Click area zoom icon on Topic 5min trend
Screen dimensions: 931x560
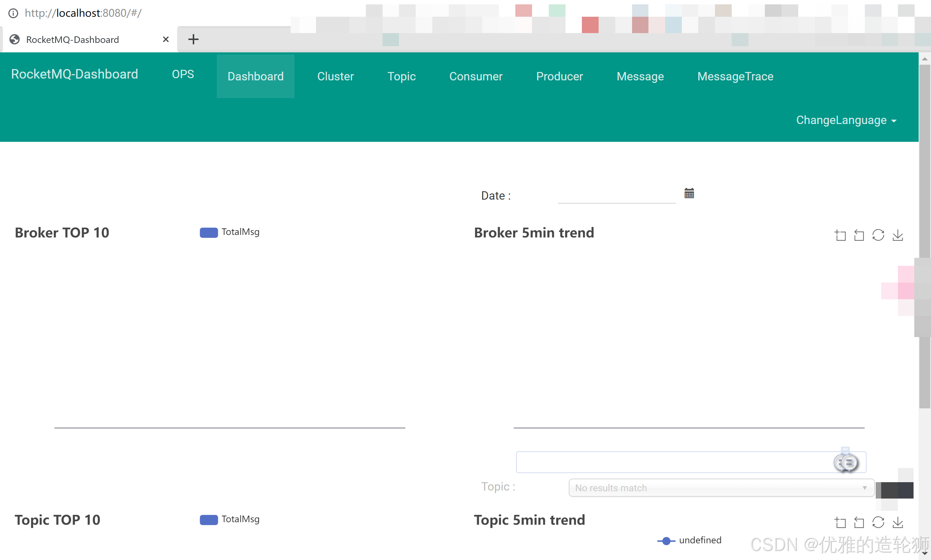click(840, 522)
